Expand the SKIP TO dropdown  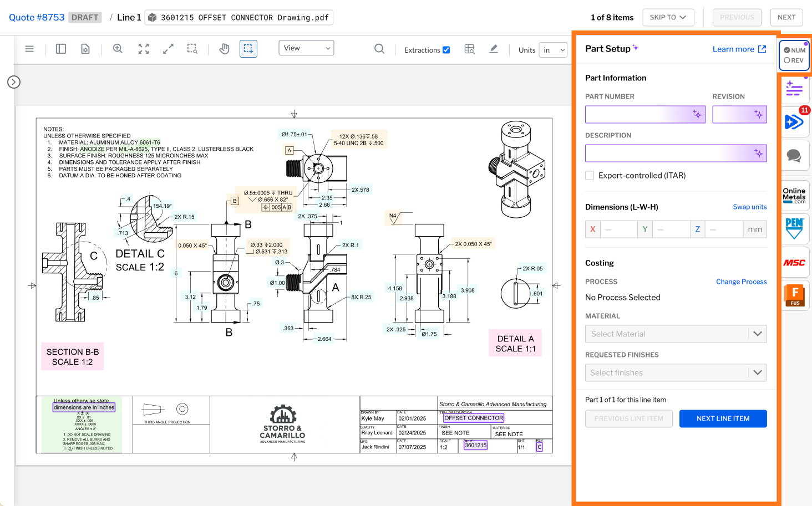pyautogui.click(x=668, y=17)
